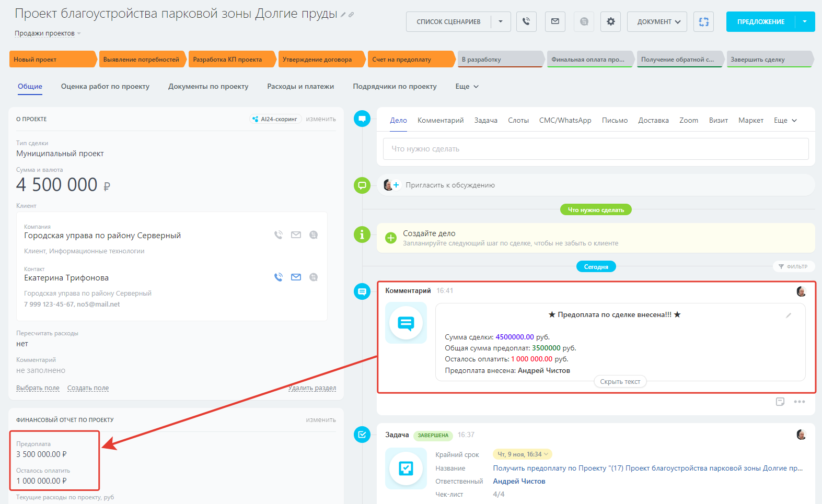Choose the Доставка timeline tab
The width and height of the screenshot is (822, 504).
coord(653,121)
